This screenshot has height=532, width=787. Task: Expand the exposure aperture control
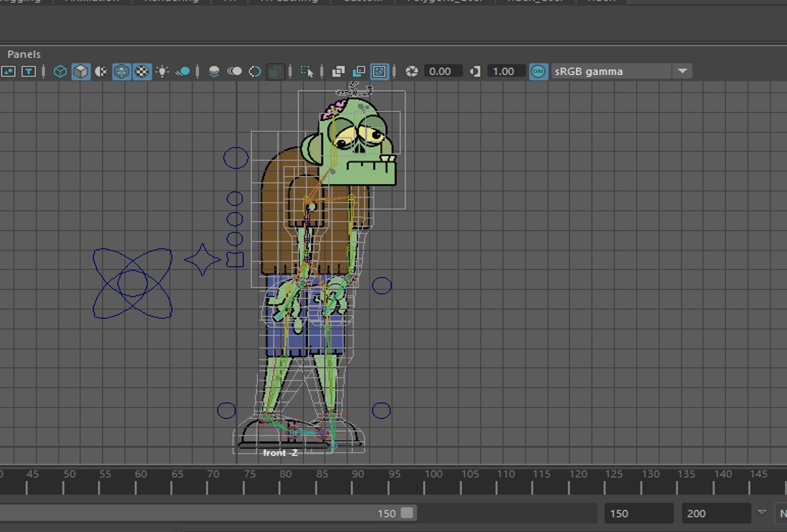411,71
